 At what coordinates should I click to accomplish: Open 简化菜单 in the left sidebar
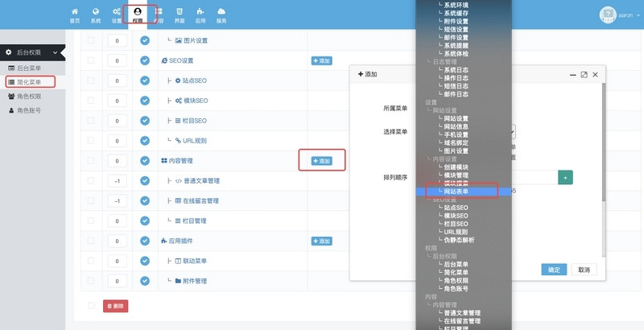coord(29,82)
